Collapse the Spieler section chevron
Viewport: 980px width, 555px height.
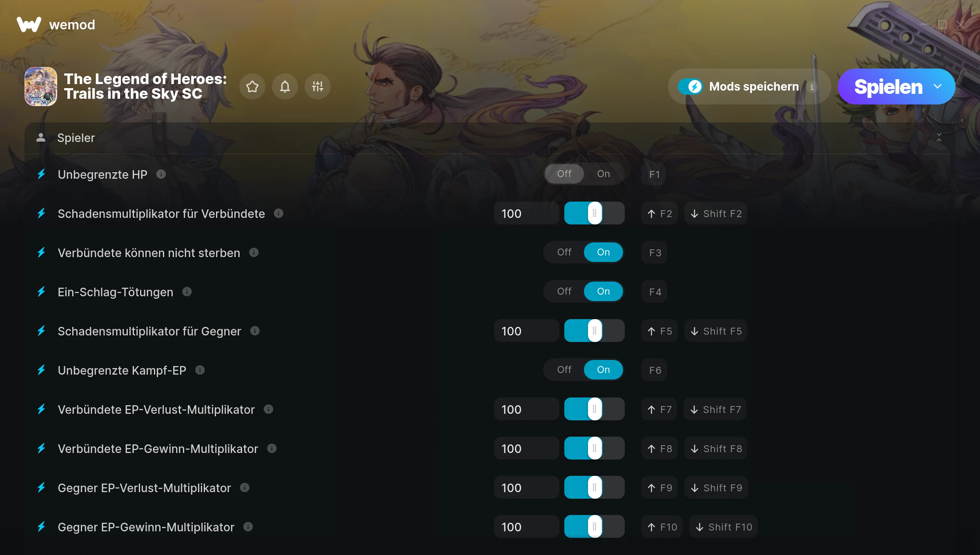click(939, 138)
